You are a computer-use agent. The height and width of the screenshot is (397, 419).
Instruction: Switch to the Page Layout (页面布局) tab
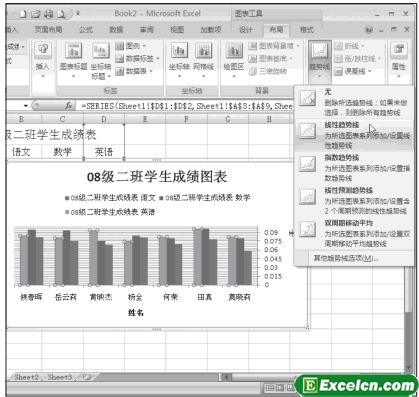point(49,30)
